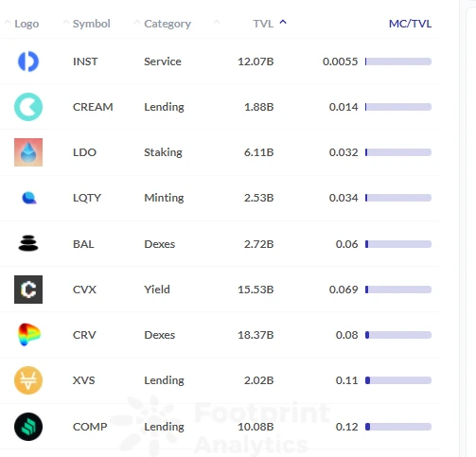Image resolution: width=476 pixels, height=457 pixels.
Task: Sort table by Category column header
Action: (167, 24)
